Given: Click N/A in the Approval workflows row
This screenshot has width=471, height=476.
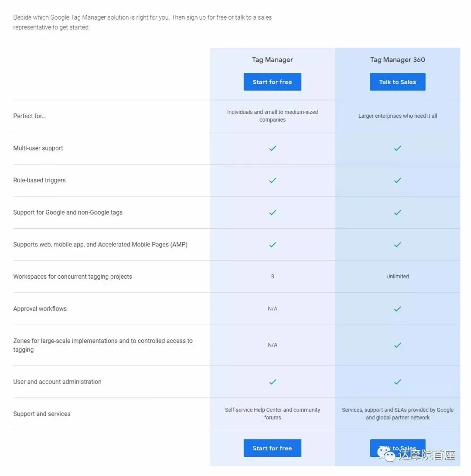Looking at the screenshot, I should (273, 309).
